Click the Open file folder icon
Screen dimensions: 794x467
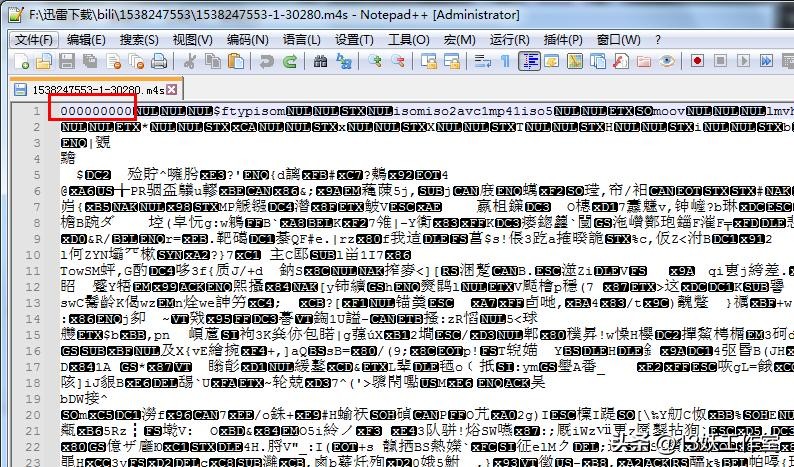(46, 62)
